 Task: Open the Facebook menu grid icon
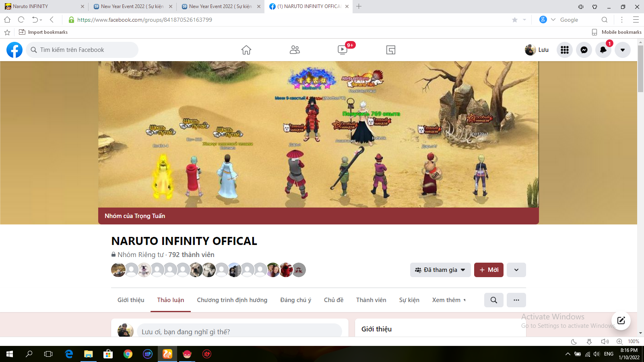(565, 50)
